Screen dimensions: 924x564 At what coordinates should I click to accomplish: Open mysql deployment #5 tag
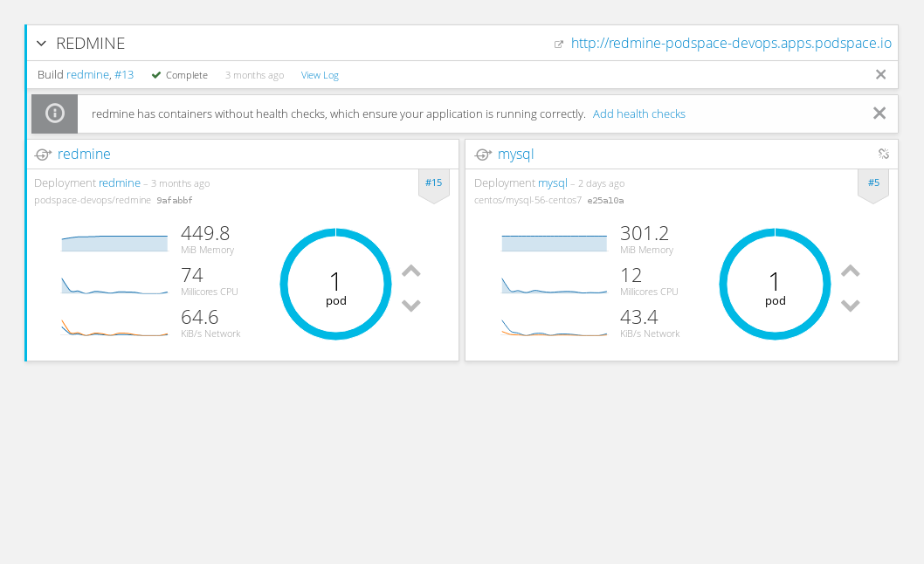click(x=873, y=182)
